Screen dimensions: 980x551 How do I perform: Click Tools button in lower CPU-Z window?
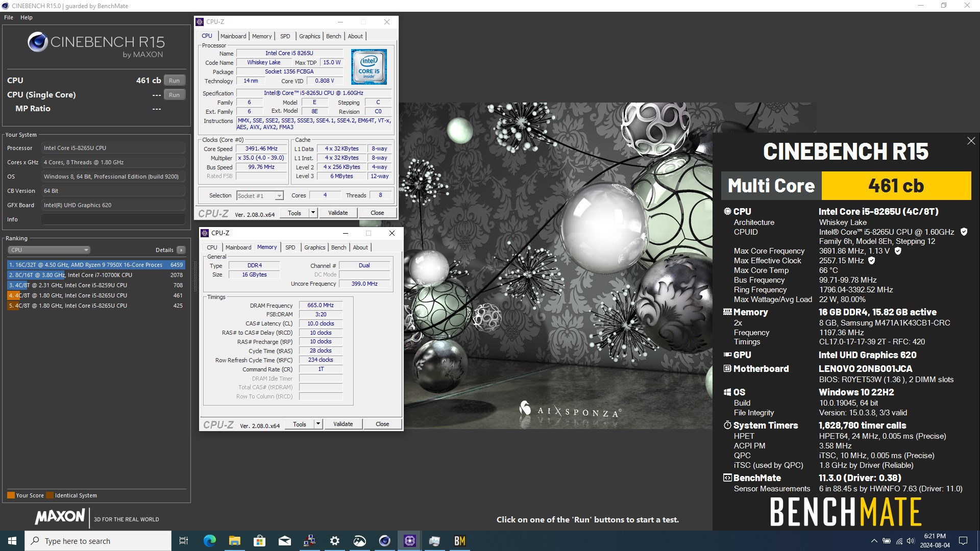pyautogui.click(x=300, y=424)
